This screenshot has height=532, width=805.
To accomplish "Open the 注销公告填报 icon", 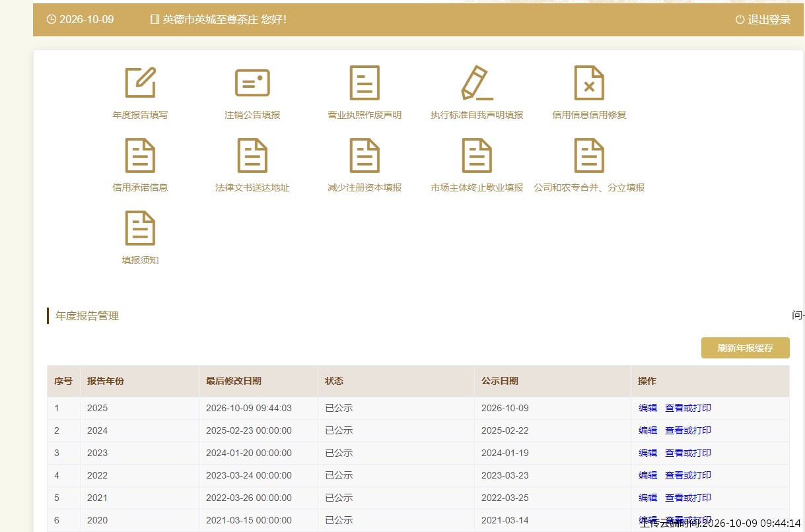I will (x=252, y=83).
